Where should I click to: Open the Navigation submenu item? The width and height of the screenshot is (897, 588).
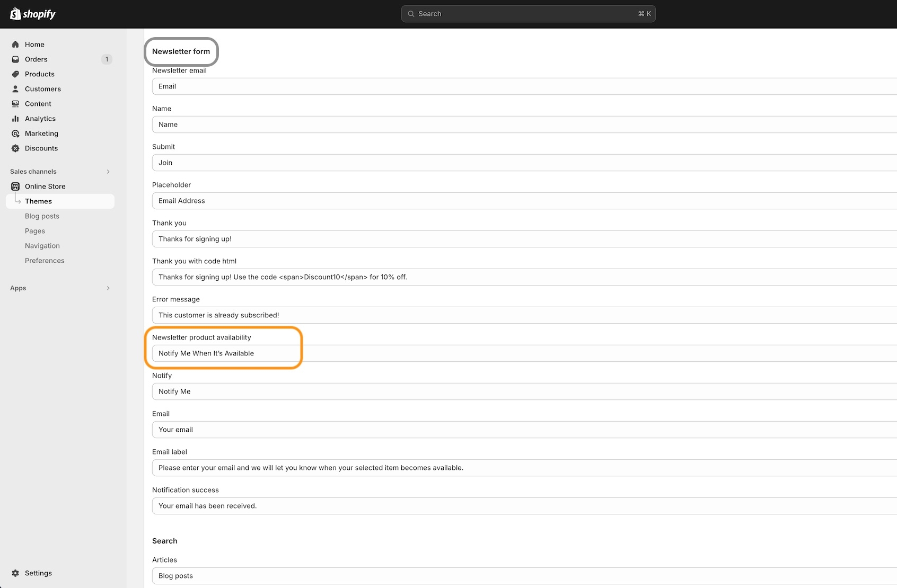42,246
